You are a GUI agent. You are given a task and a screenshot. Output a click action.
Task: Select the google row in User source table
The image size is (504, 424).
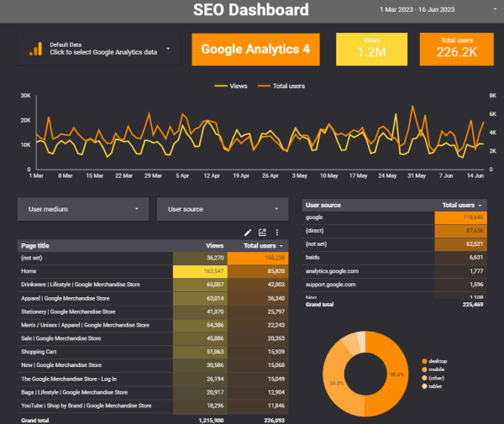click(x=395, y=217)
